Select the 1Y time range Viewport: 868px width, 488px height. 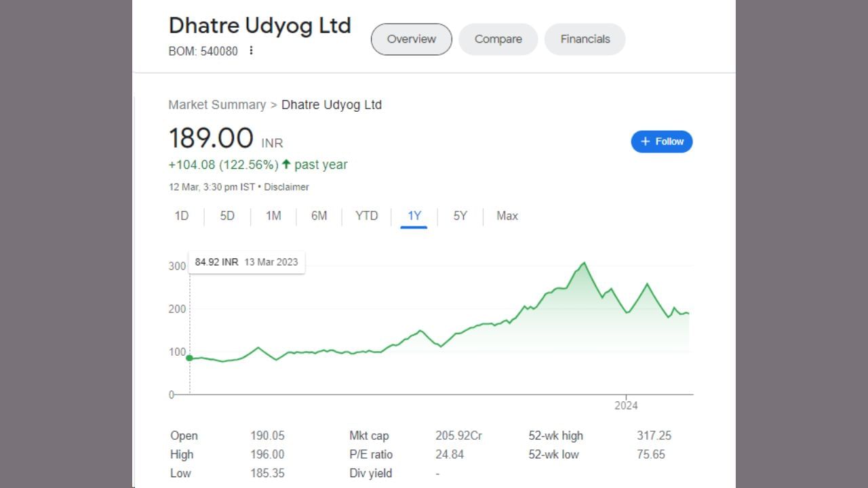414,216
